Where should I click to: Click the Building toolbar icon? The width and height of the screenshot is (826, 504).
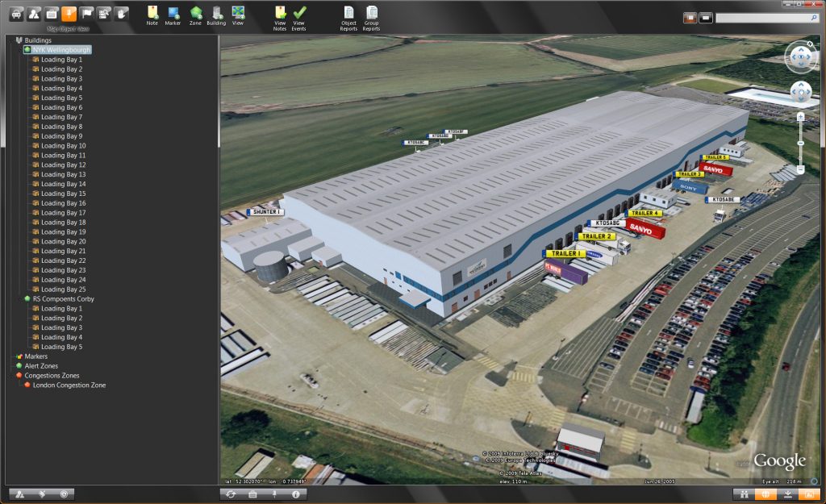216,14
